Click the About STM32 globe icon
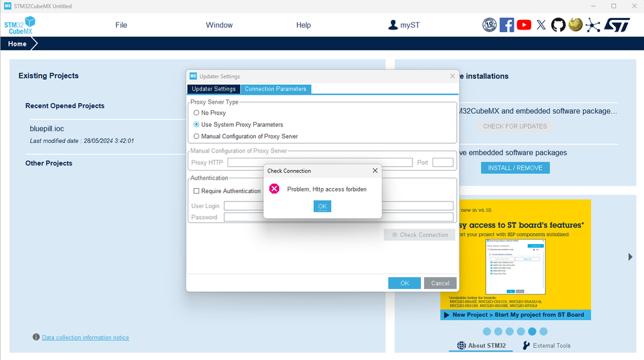Screen dimensions: 644x360 (x=462, y=345)
